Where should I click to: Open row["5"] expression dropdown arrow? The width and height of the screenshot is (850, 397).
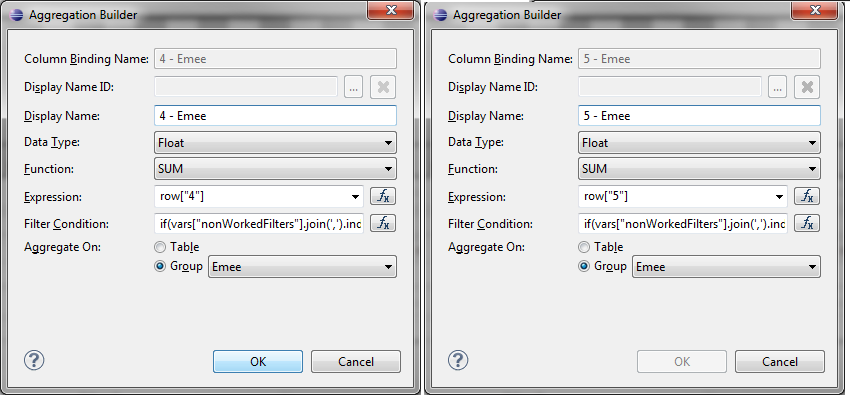[780, 197]
